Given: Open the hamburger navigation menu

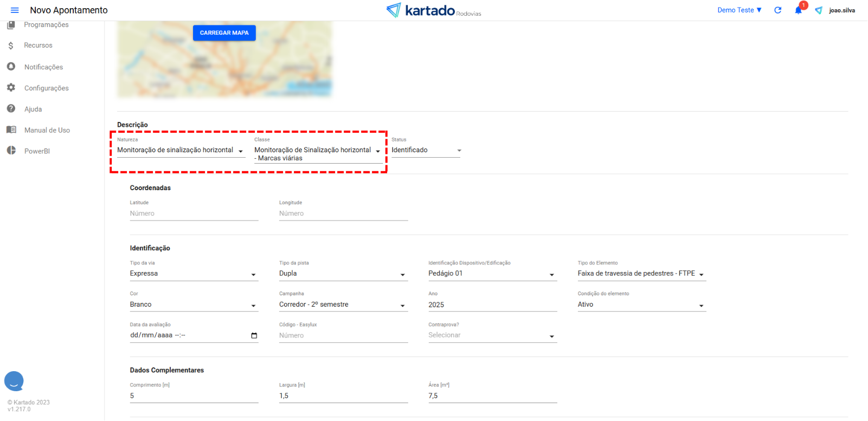Looking at the screenshot, I should [x=15, y=10].
